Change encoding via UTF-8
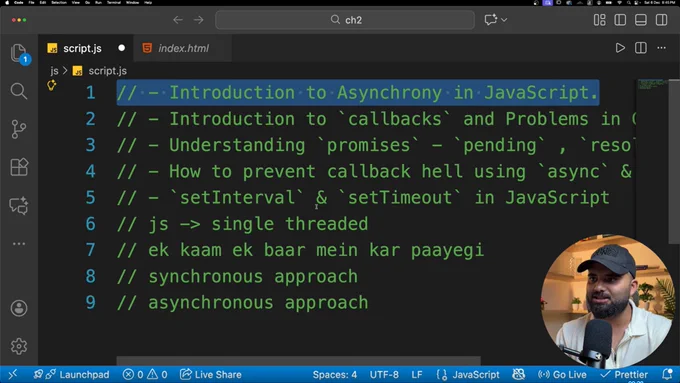Screen dimensions: 680x383 click(x=384, y=374)
